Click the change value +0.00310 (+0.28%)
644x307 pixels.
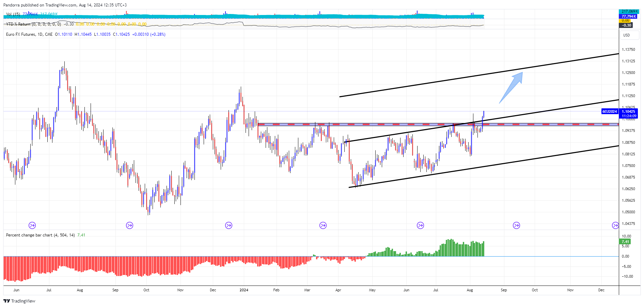click(x=149, y=34)
